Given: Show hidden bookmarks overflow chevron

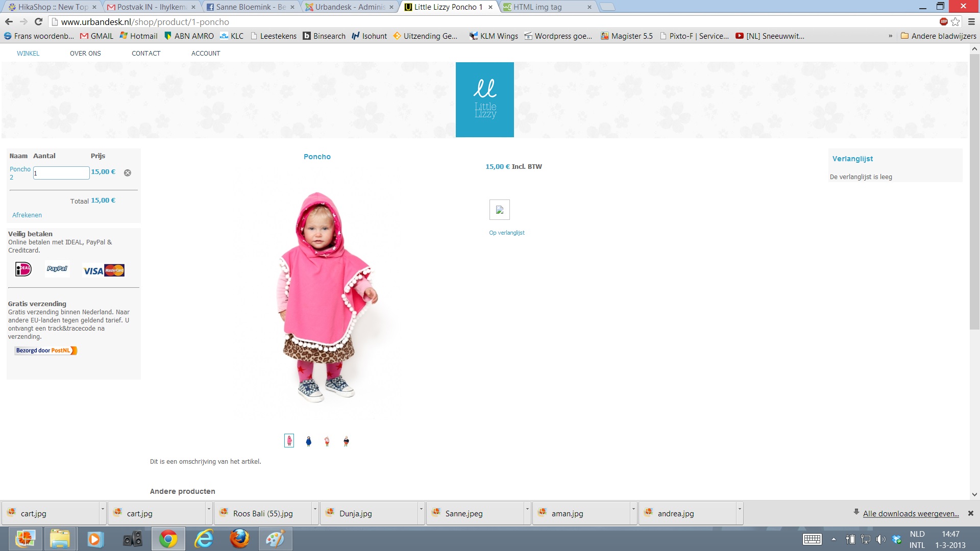Looking at the screenshot, I should click(891, 36).
